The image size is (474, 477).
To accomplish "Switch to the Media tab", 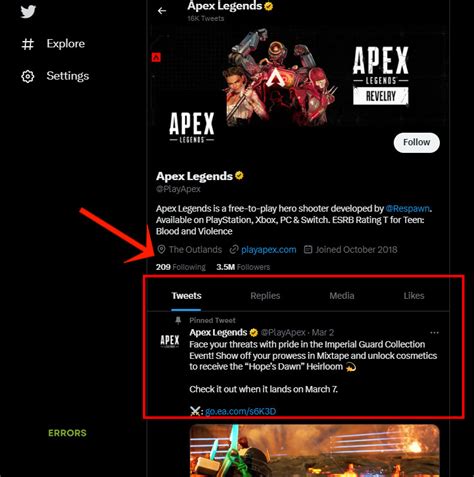I will (x=342, y=296).
